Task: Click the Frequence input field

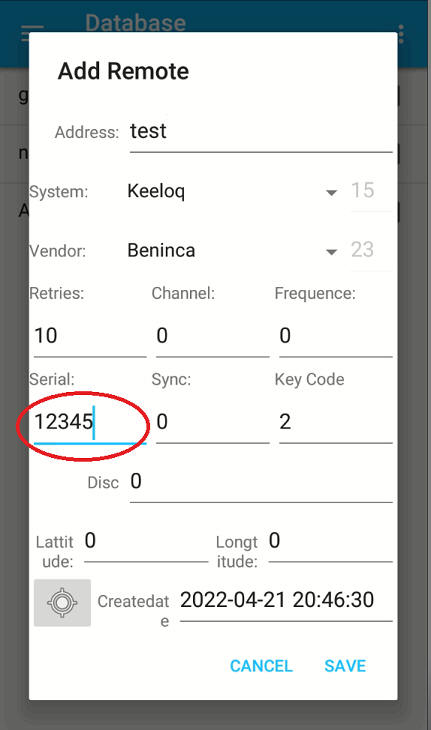Action: coord(336,337)
